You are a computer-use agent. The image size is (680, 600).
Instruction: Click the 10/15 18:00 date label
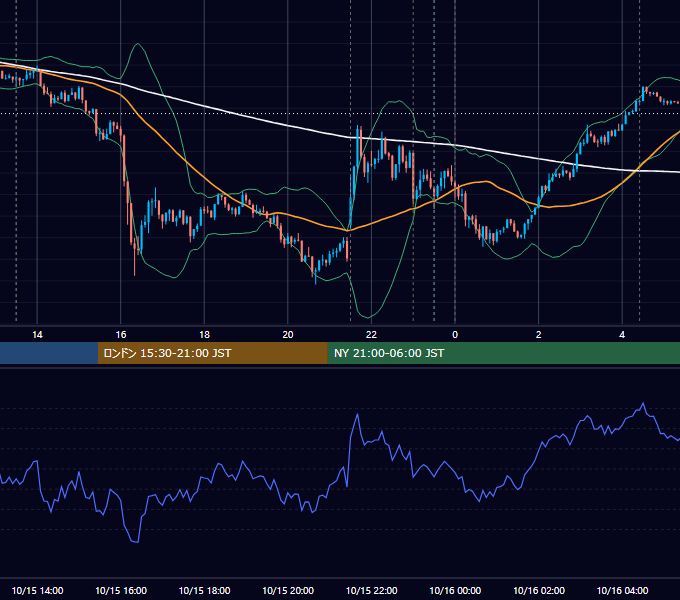click(x=204, y=590)
